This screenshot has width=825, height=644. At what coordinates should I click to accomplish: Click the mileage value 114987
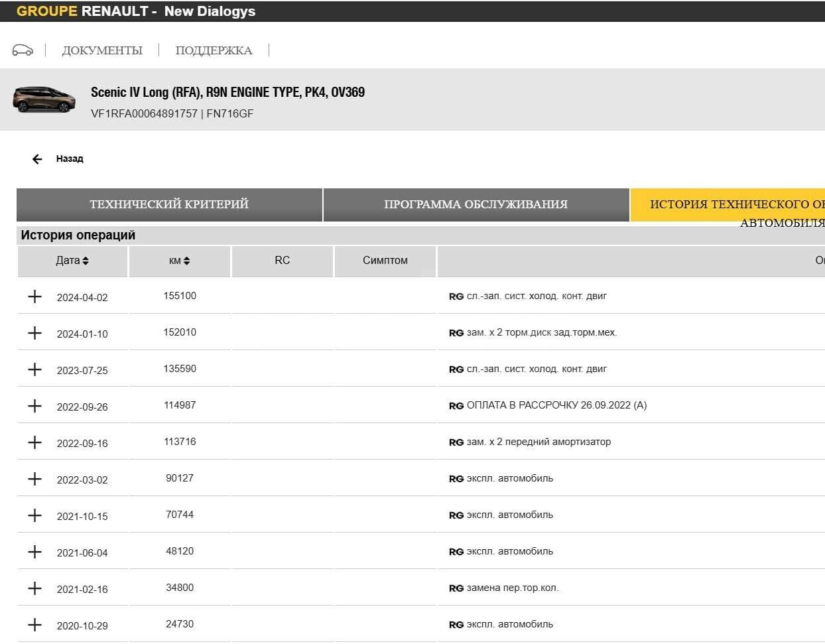pos(180,405)
